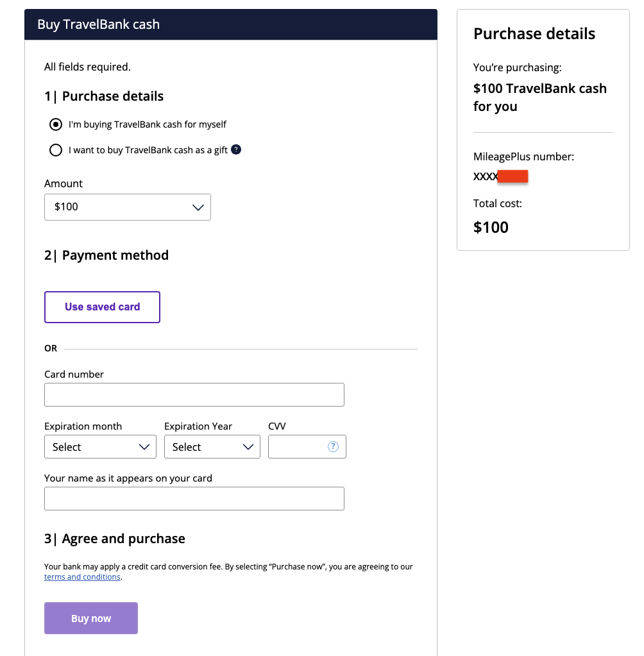Click the Use saved card button

tap(101, 307)
